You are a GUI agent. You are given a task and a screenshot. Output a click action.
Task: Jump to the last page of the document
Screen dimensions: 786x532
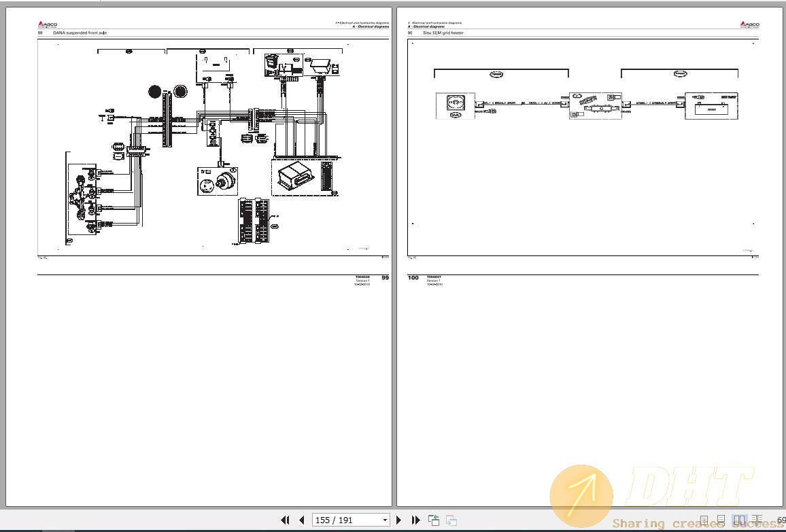(x=415, y=520)
